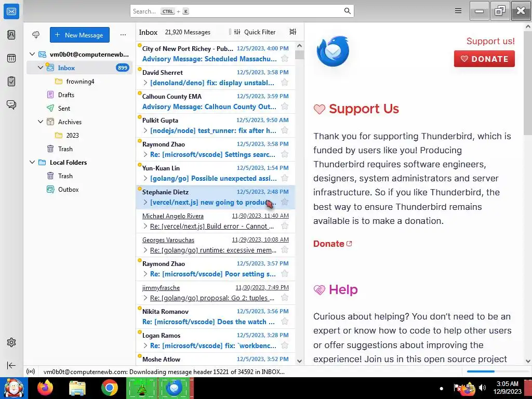Star the City of New Port Richey message
The height and width of the screenshot is (399, 532).
tap(285, 58)
